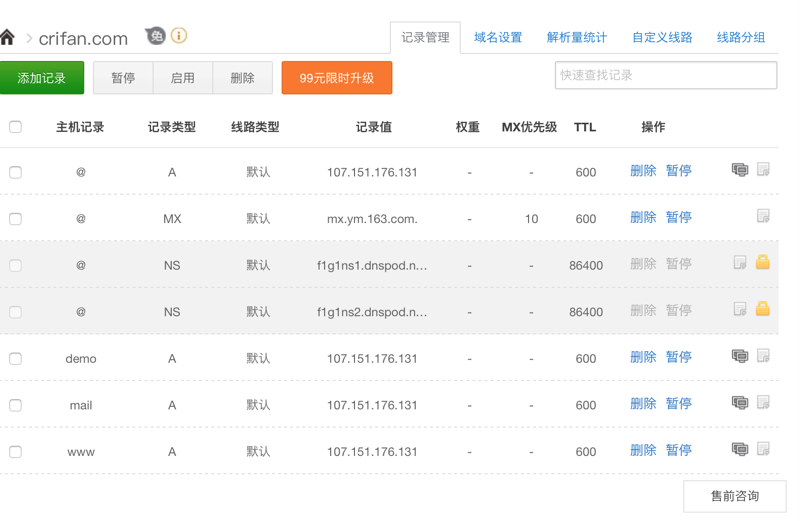
Task: Focus the 快速查找记录 search field
Action: [x=666, y=75]
